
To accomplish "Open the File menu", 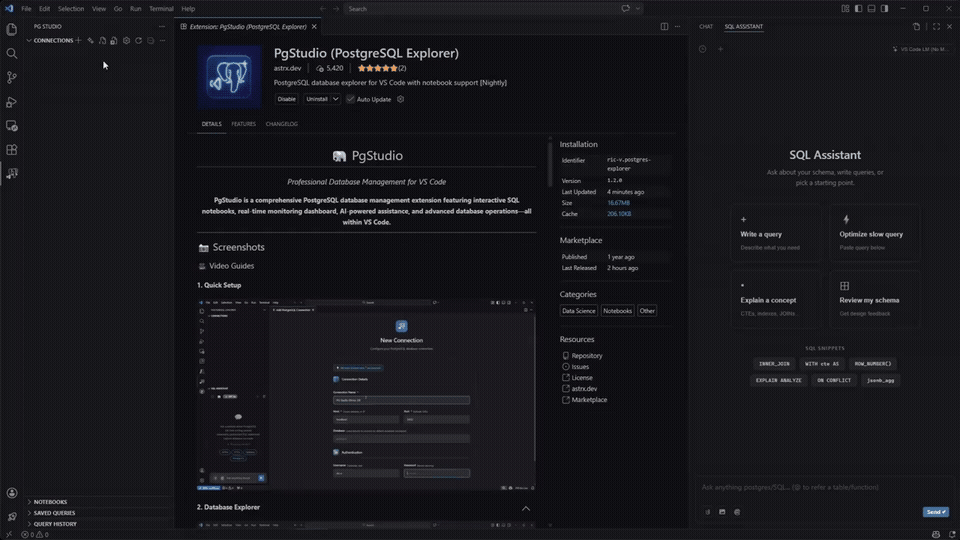I will 26,9.
